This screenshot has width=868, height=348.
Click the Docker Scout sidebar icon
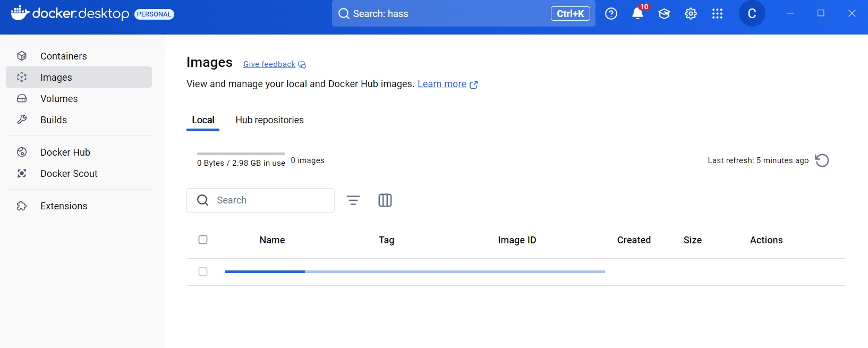click(22, 174)
